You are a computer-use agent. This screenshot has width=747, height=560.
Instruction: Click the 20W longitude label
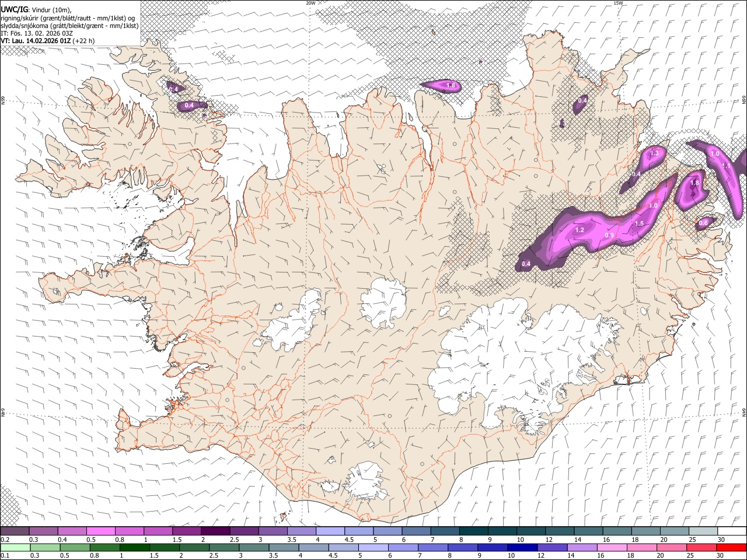coord(310,3)
